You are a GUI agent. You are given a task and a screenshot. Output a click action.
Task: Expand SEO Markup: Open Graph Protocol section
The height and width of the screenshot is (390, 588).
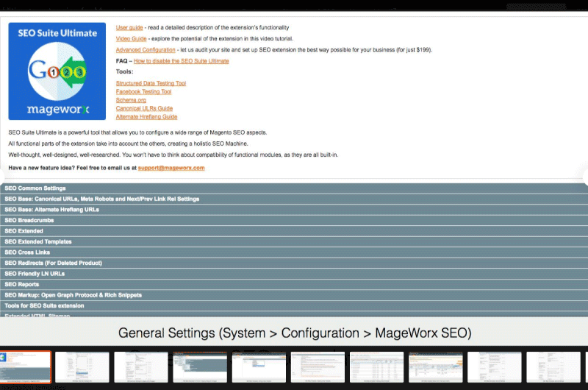pyautogui.click(x=294, y=295)
